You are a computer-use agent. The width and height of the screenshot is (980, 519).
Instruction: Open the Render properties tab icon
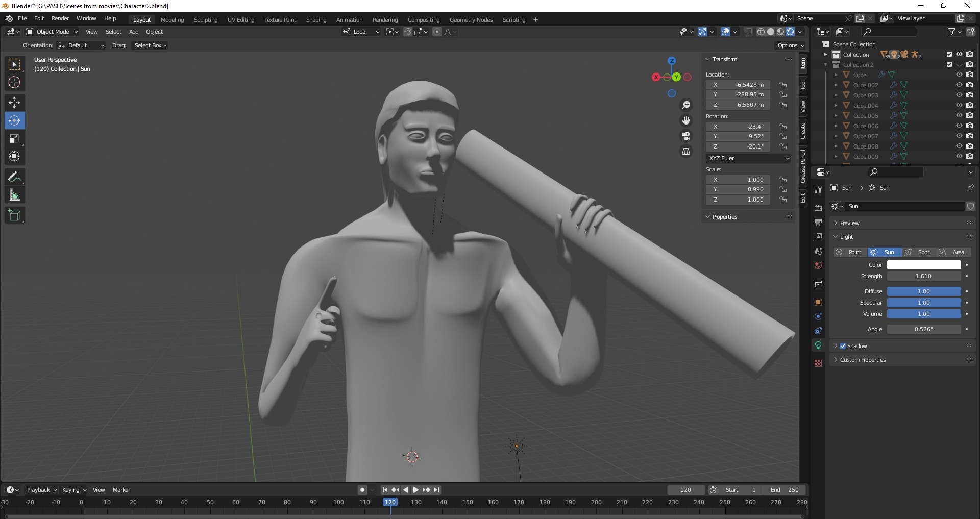coord(818,208)
